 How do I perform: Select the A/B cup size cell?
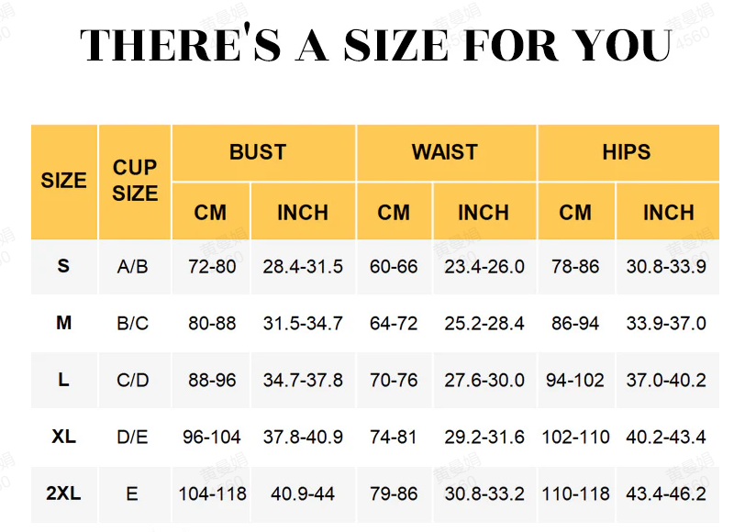(133, 267)
